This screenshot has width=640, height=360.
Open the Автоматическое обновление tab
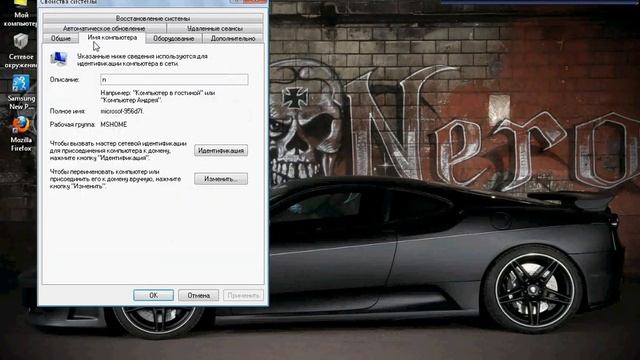(104, 28)
